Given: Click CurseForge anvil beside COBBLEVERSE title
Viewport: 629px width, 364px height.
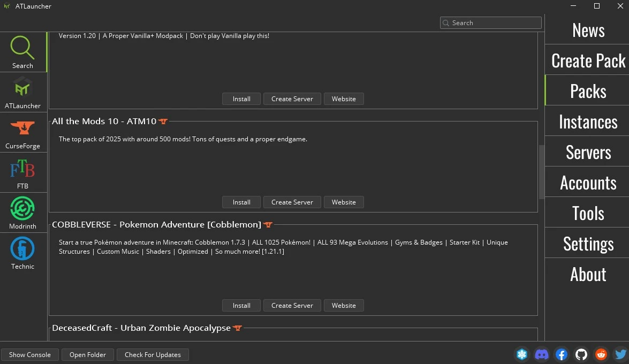Looking at the screenshot, I should 268,225.
